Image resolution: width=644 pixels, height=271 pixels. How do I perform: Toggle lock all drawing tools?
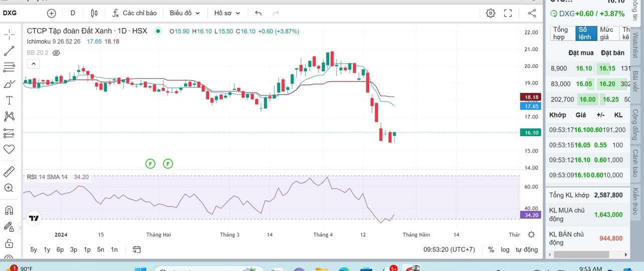click(x=9, y=243)
